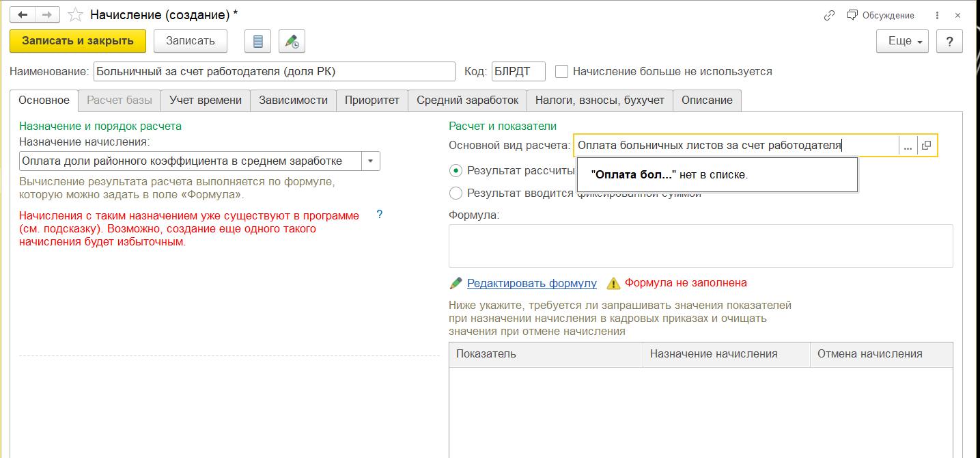Click the Записать и закрыть button
Screen dimensions: 980x458
(78, 41)
